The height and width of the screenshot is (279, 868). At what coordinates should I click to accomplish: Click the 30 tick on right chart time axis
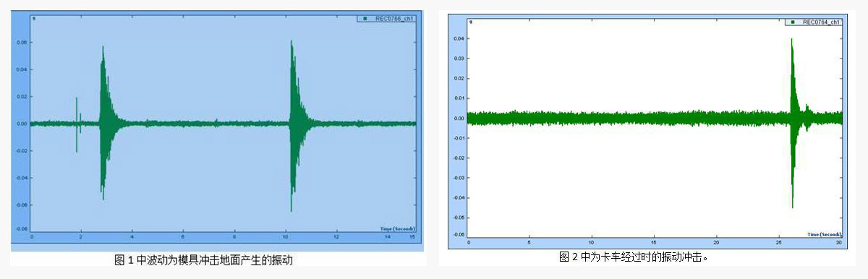tap(839, 242)
